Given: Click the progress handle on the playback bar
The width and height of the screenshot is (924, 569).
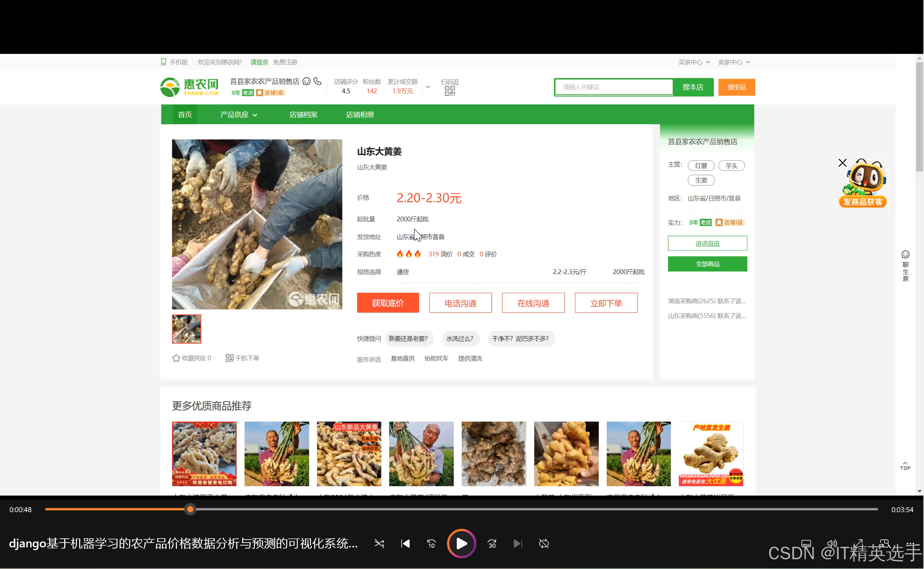Looking at the screenshot, I should 190,509.
